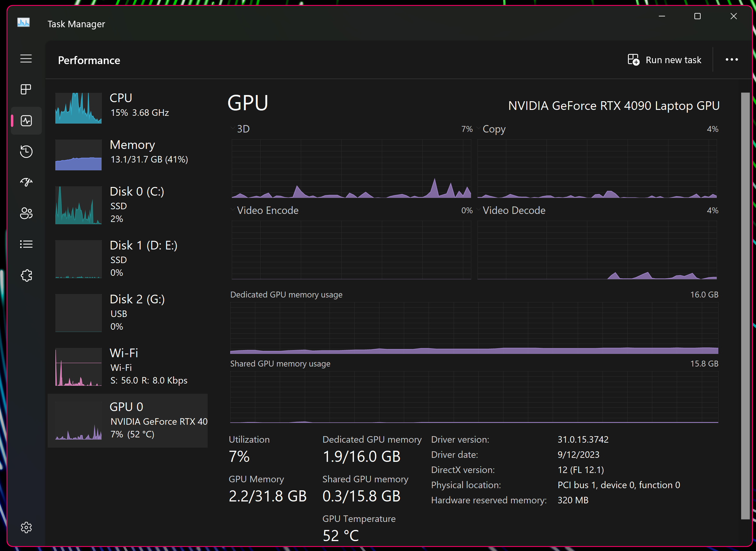The width and height of the screenshot is (756, 551).
Task: Switch to the Processes page icon
Action: click(26, 89)
